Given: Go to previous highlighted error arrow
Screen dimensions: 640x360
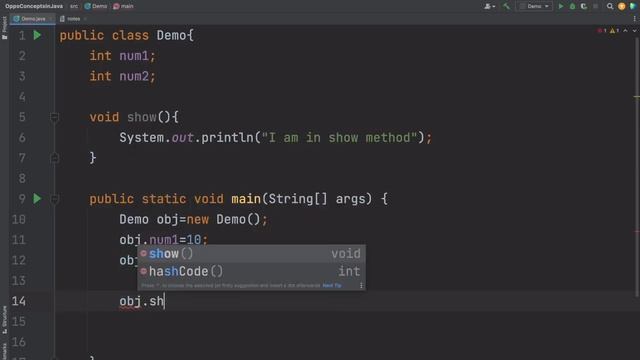Looking at the screenshot, I should pyautogui.click(x=625, y=31).
